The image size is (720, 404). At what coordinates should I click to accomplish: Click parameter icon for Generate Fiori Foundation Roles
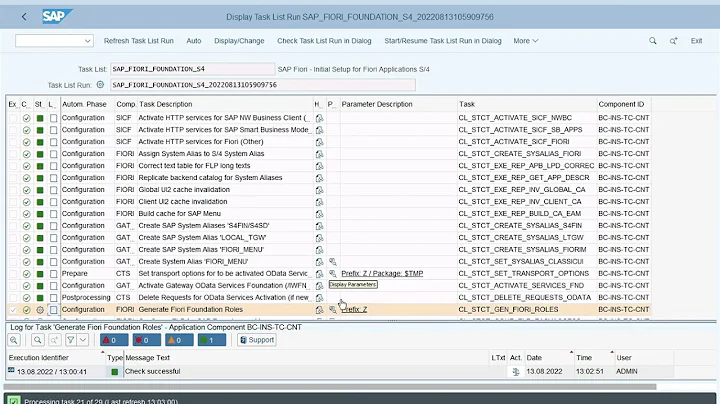click(333, 309)
